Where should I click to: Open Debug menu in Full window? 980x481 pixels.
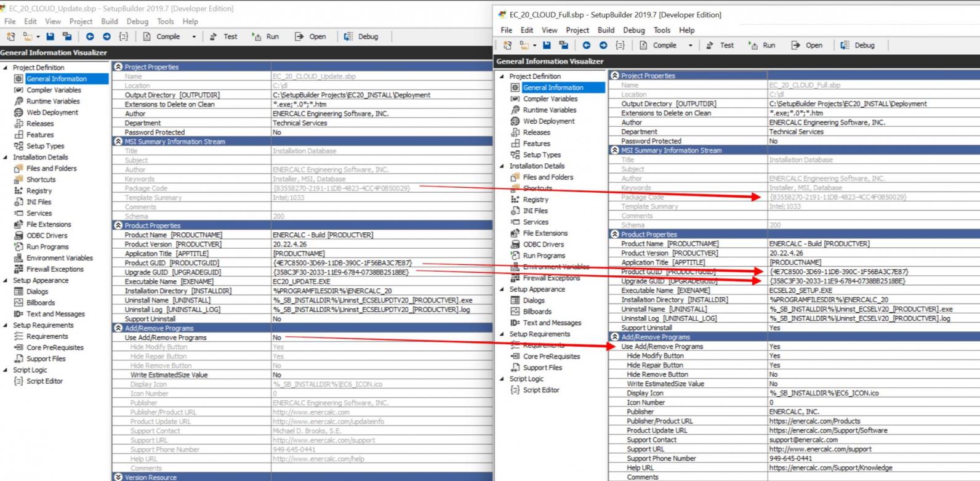(633, 30)
